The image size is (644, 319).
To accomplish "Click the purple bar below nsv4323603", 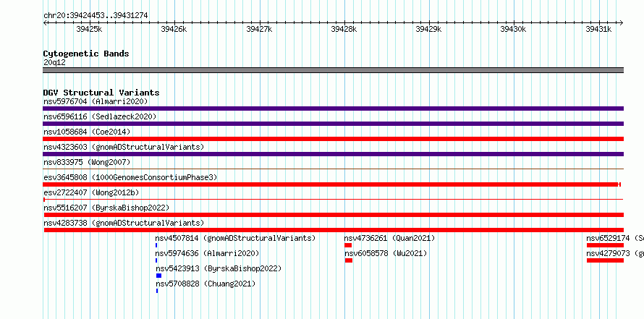I will coord(333,154).
